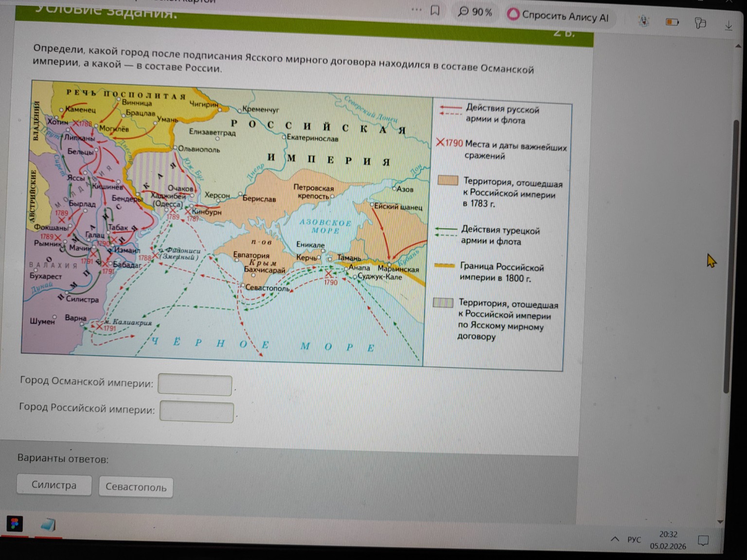Select the 'Силистра' answer option
The image size is (747, 560).
coord(54,485)
